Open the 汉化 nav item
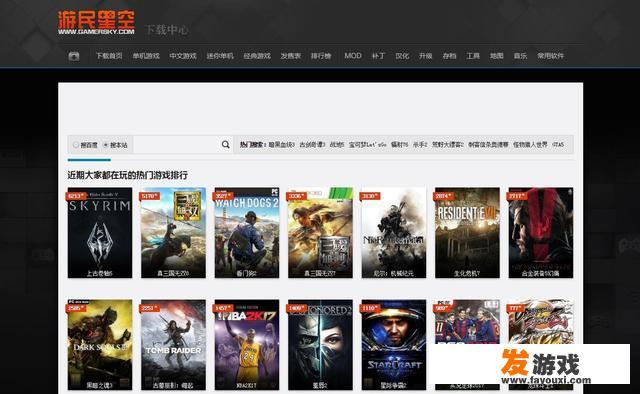Image resolution: width=640 pixels, height=394 pixels. pos(402,56)
